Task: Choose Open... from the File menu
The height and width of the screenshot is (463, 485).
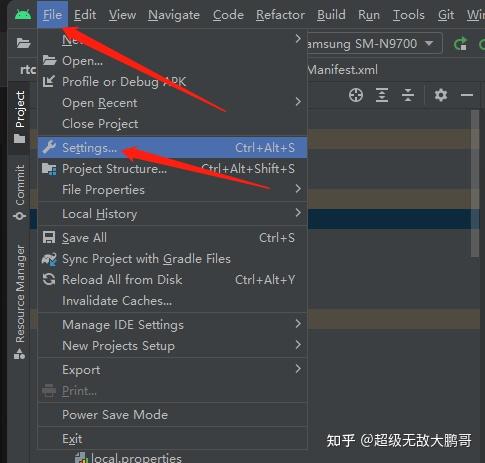Action: click(x=172, y=61)
